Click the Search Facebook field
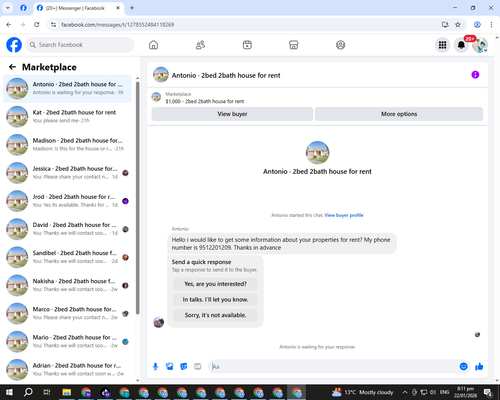This screenshot has width=500, height=400. 80,45
